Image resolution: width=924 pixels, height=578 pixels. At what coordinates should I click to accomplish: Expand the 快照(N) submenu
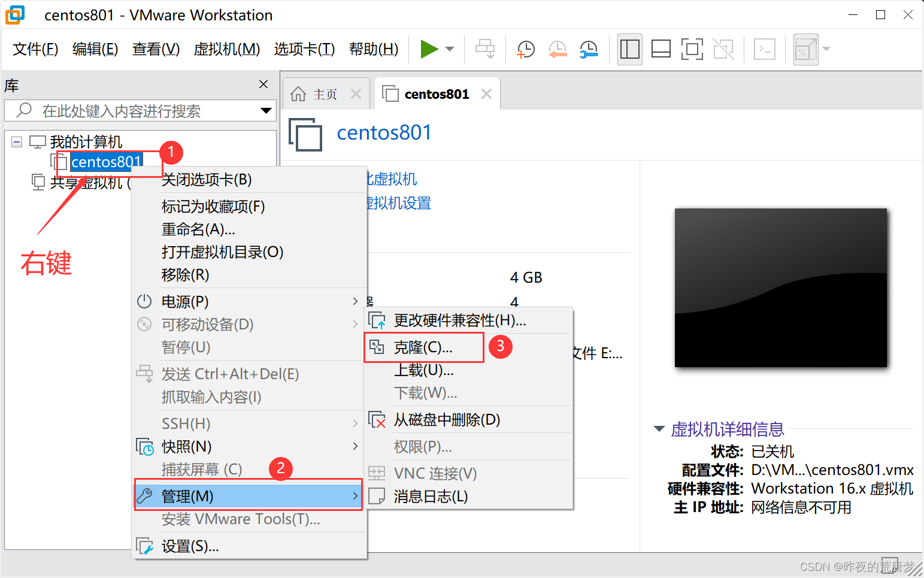click(x=249, y=447)
